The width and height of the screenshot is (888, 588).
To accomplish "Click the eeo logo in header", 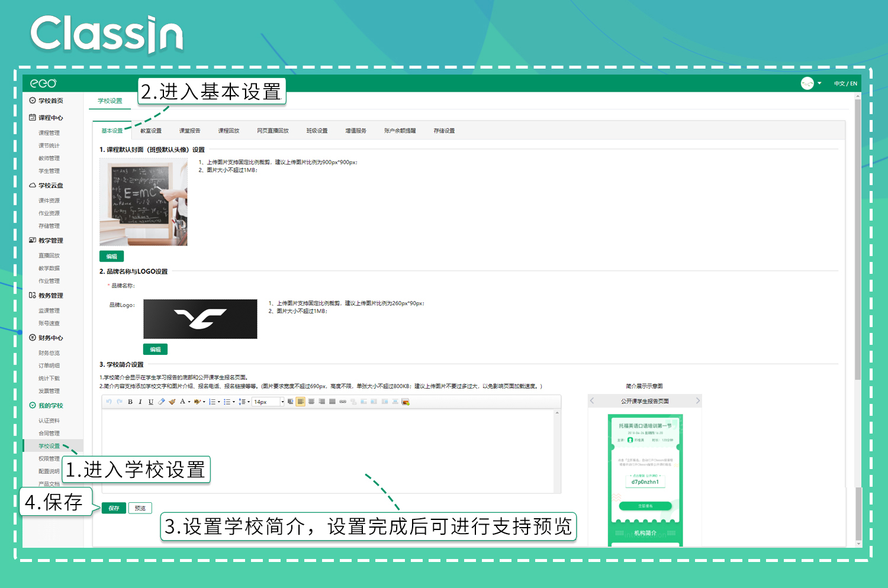I will tap(43, 83).
